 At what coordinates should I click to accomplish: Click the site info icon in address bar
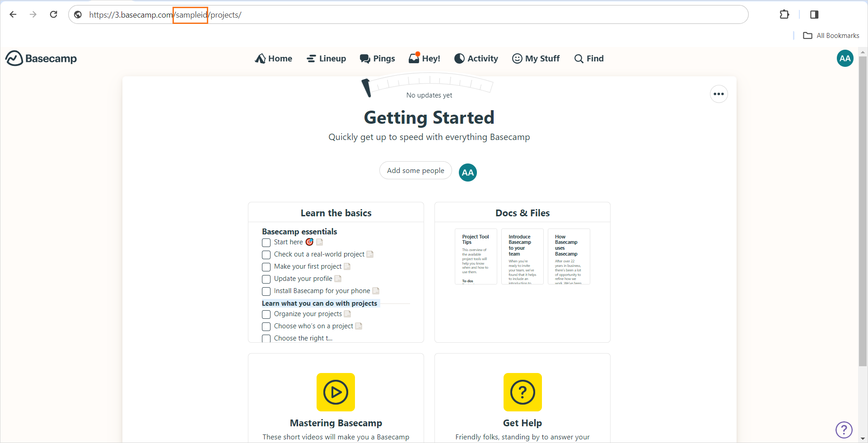[x=78, y=15]
